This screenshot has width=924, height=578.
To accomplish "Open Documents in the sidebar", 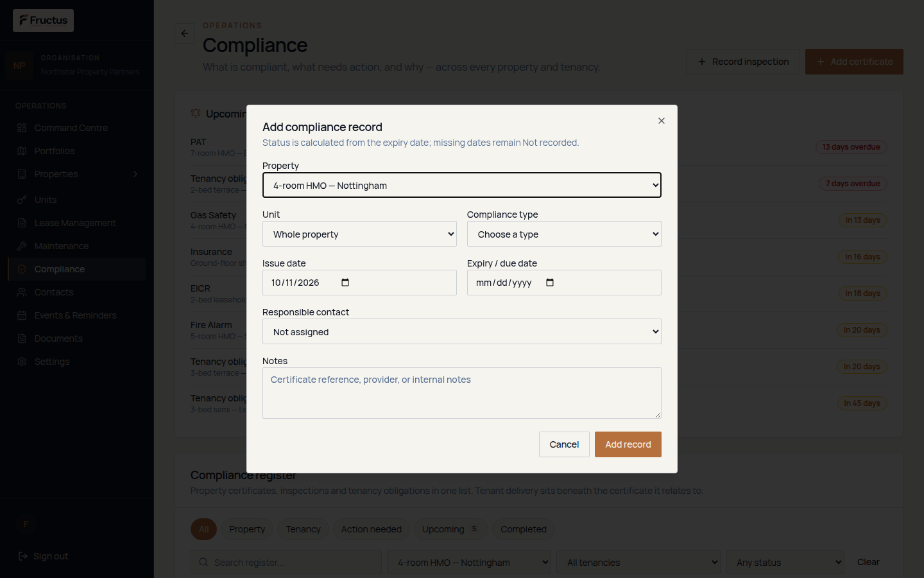I will tap(77, 338).
